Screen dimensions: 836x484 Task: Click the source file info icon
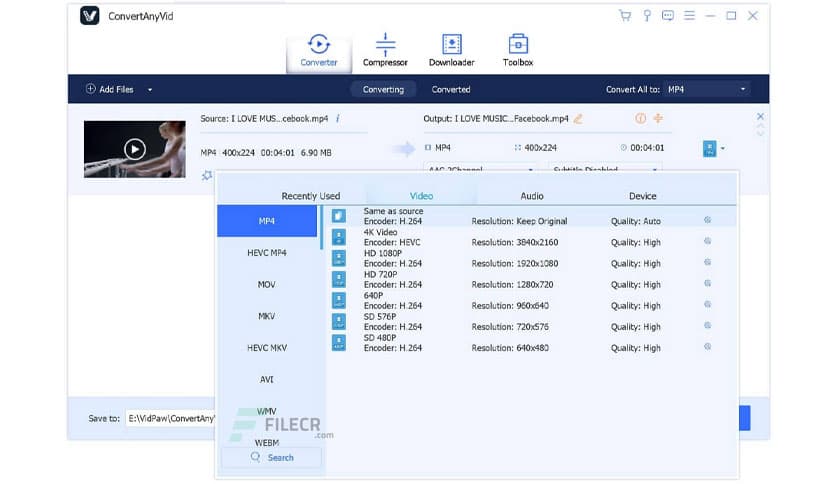point(338,118)
